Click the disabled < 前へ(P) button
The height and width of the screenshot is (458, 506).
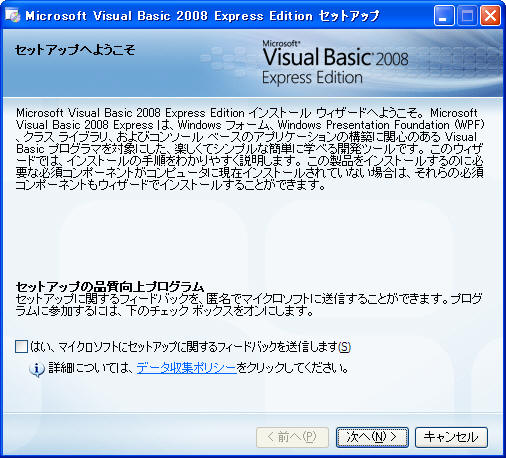tap(292, 437)
